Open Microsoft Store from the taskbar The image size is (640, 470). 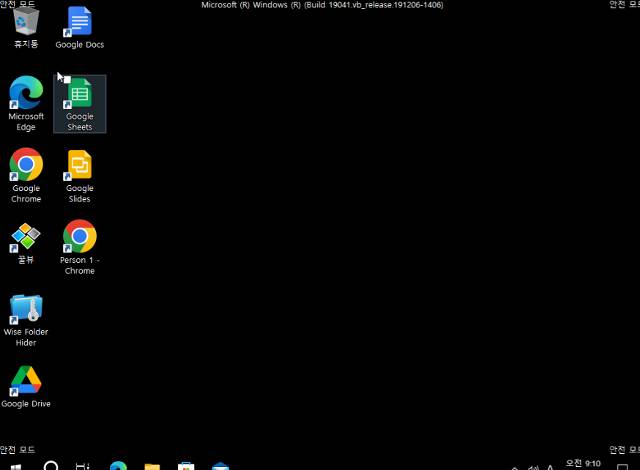pyautogui.click(x=186, y=466)
